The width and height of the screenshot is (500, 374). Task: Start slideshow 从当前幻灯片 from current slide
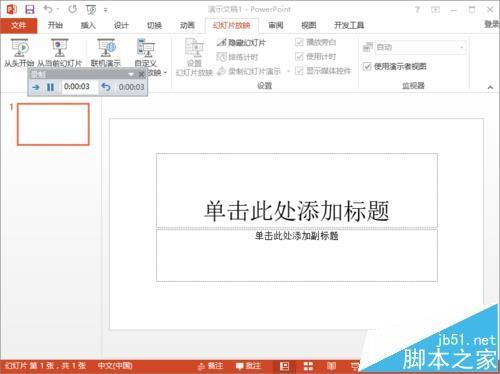point(59,52)
